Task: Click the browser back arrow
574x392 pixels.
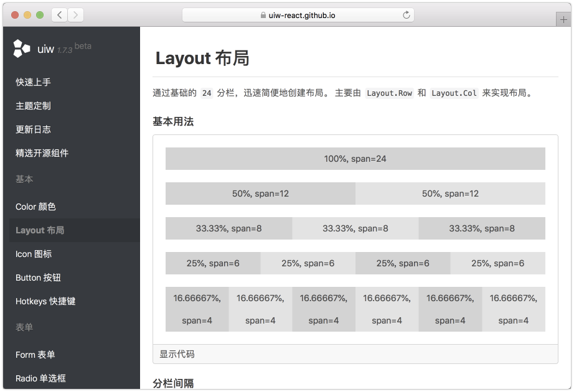Action: pos(60,15)
